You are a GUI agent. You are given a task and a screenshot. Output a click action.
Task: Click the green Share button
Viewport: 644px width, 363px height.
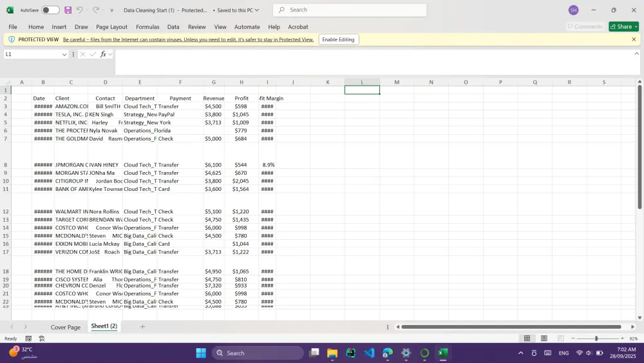[623, 26]
